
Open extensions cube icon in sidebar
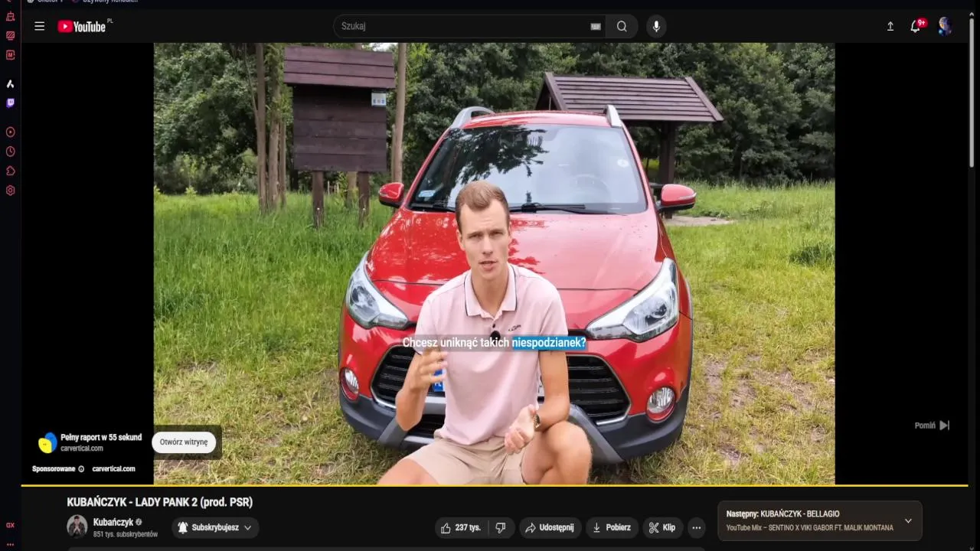(x=10, y=171)
